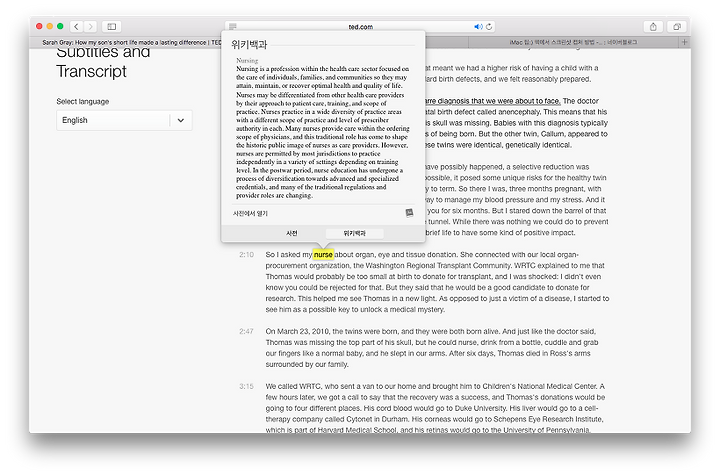Jump to transcript timestamp 2:47

[x=246, y=331]
